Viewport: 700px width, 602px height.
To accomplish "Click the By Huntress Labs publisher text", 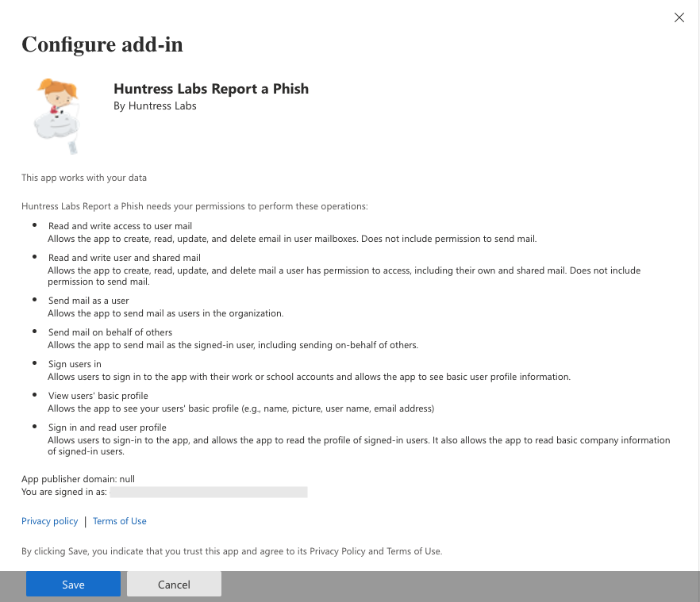I will (x=155, y=105).
